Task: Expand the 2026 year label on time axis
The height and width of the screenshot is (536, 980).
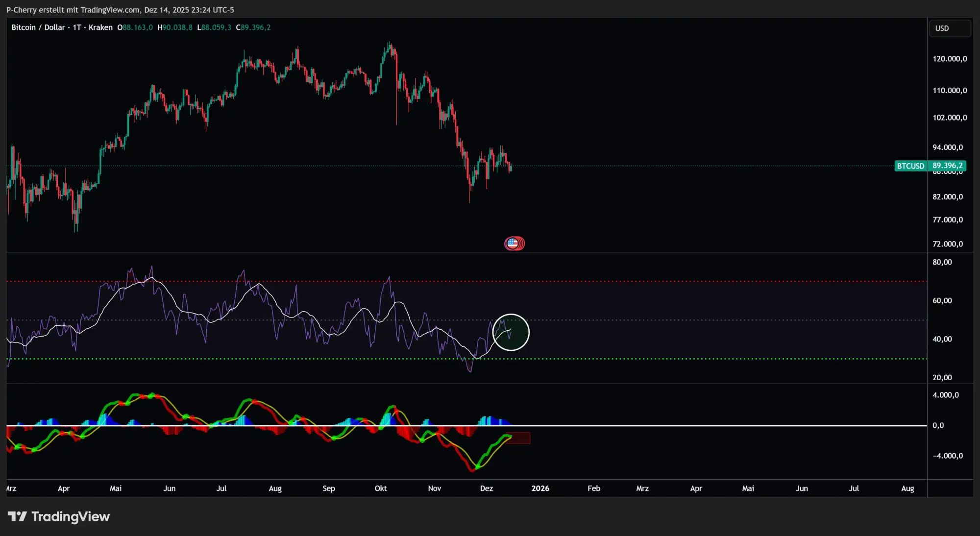Action: coord(541,488)
